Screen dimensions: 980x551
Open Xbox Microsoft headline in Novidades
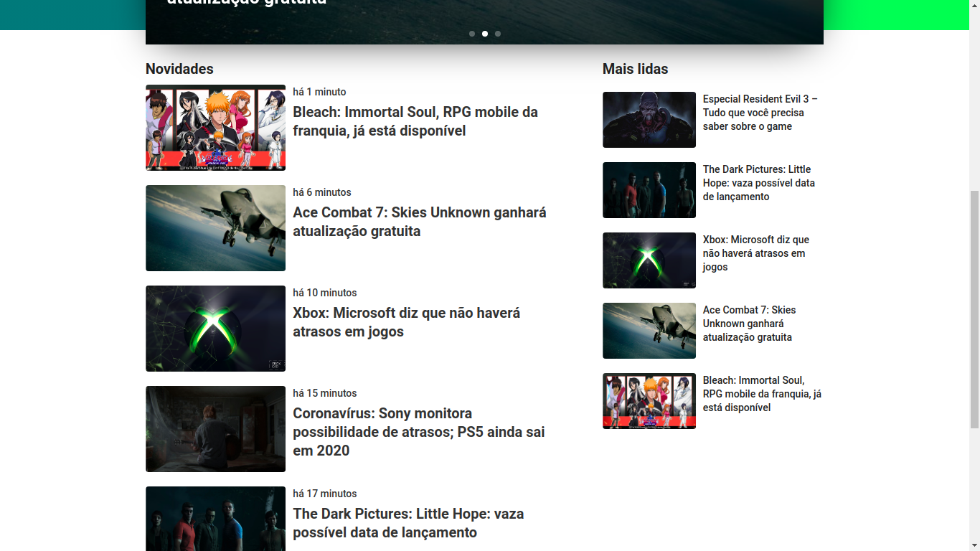coord(406,322)
